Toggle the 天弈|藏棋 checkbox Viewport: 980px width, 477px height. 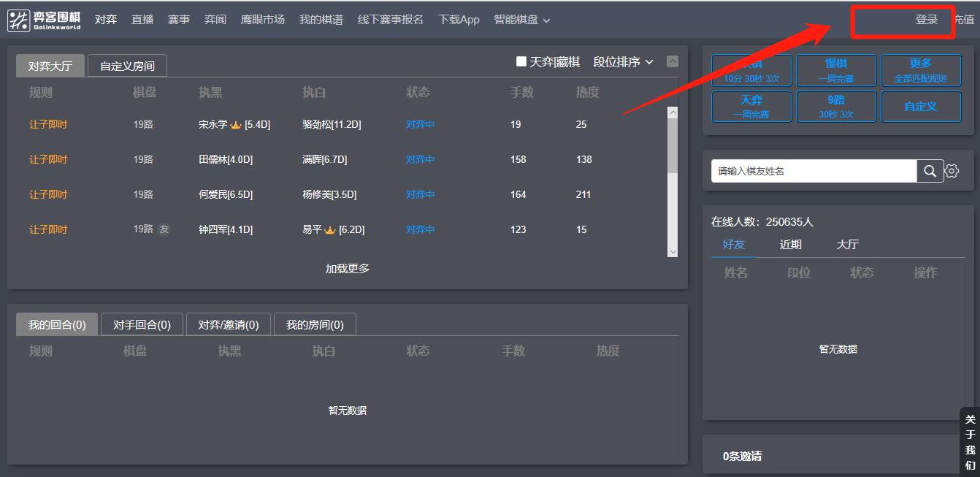pyautogui.click(x=521, y=62)
